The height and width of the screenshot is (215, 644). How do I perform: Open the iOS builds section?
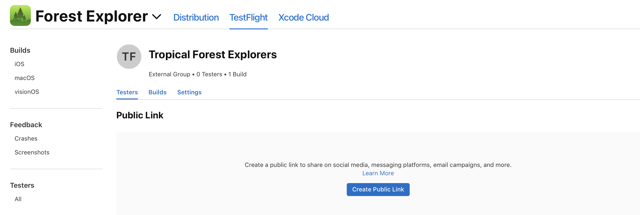(19, 64)
